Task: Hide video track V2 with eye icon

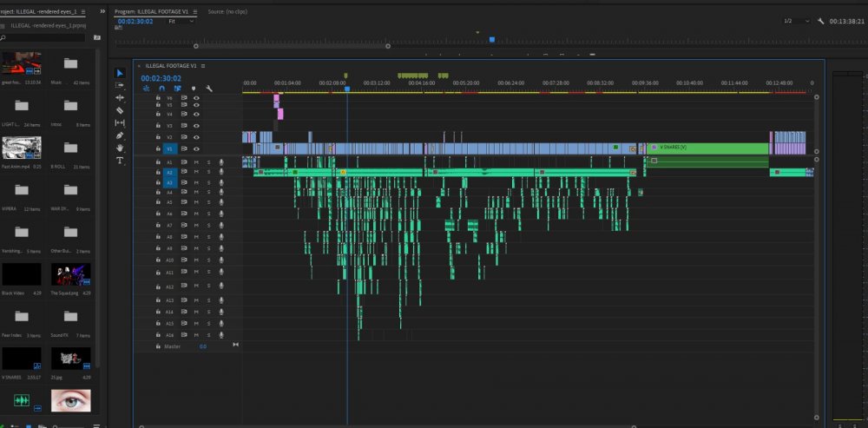Action: (x=196, y=137)
